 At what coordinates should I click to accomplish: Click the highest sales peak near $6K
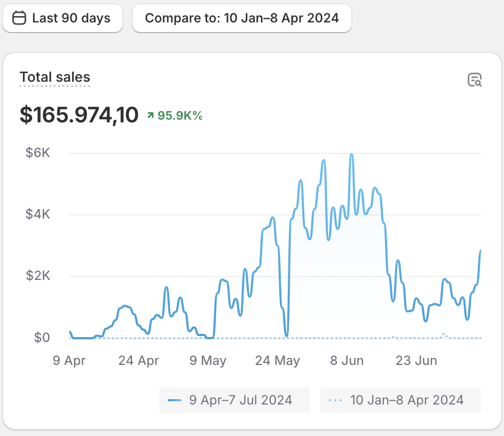tap(351, 154)
